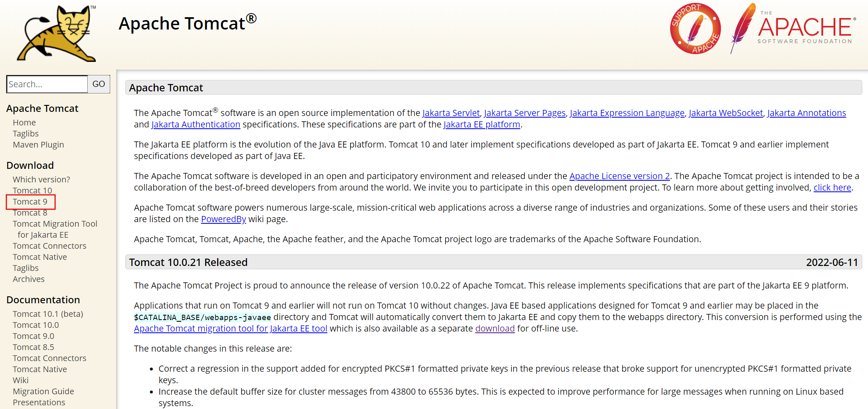Go to Home in the sidebar
This screenshot has height=409, width=868.
pyautogui.click(x=24, y=123)
